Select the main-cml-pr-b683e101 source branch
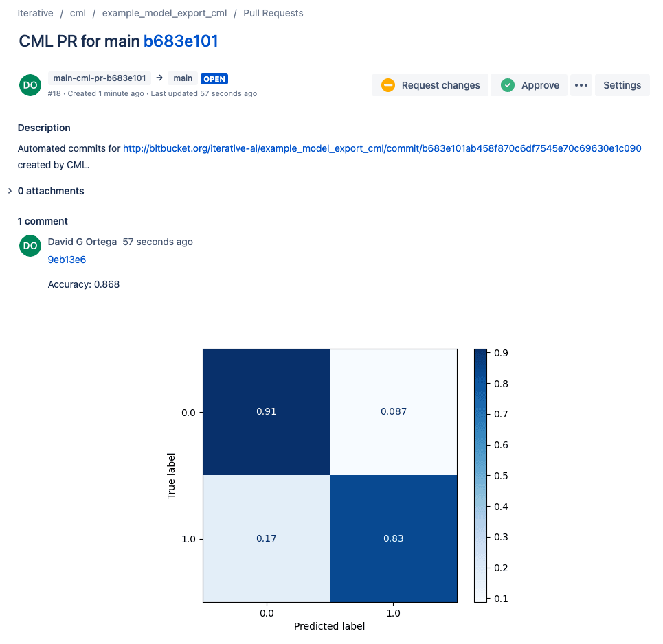The height and width of the screenshot is (644, 663). (x=100, y=78)
